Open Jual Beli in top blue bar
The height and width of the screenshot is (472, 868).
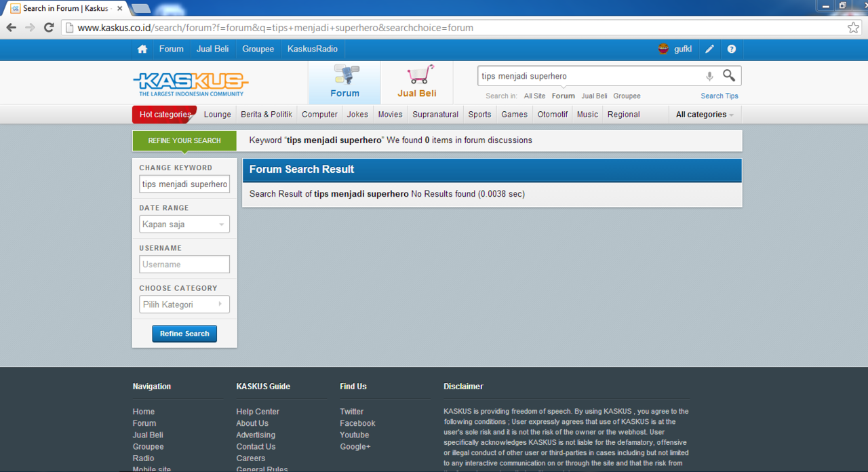(213, 49)
